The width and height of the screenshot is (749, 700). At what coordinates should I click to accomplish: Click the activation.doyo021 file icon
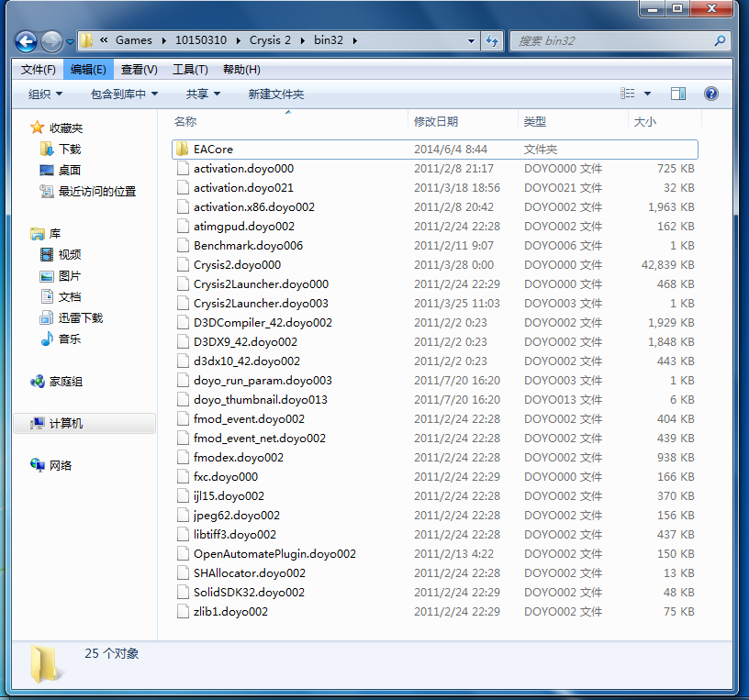click(183, 188)
